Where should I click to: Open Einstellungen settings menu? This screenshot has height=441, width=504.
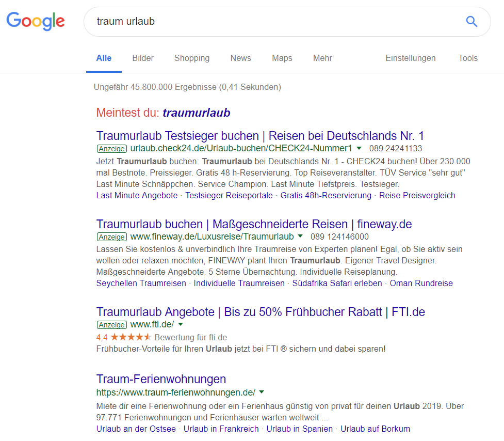click(411, 58)
